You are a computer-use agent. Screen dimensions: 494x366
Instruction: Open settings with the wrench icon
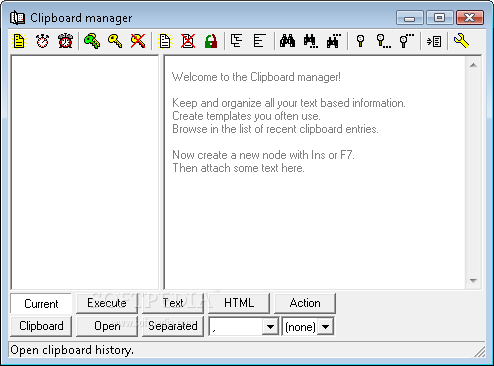(x=461, y=41)
